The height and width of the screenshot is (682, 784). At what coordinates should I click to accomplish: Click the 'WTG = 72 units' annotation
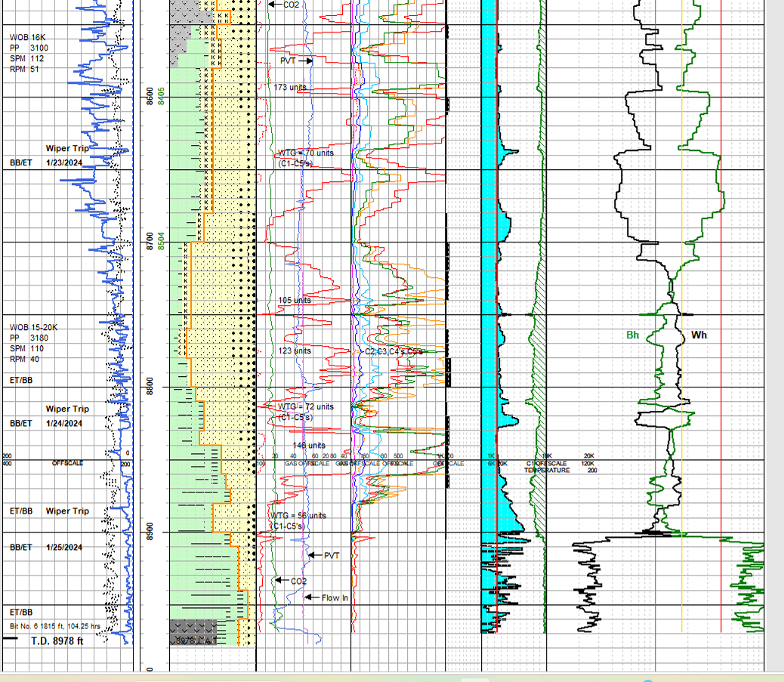tap(306, 407)
